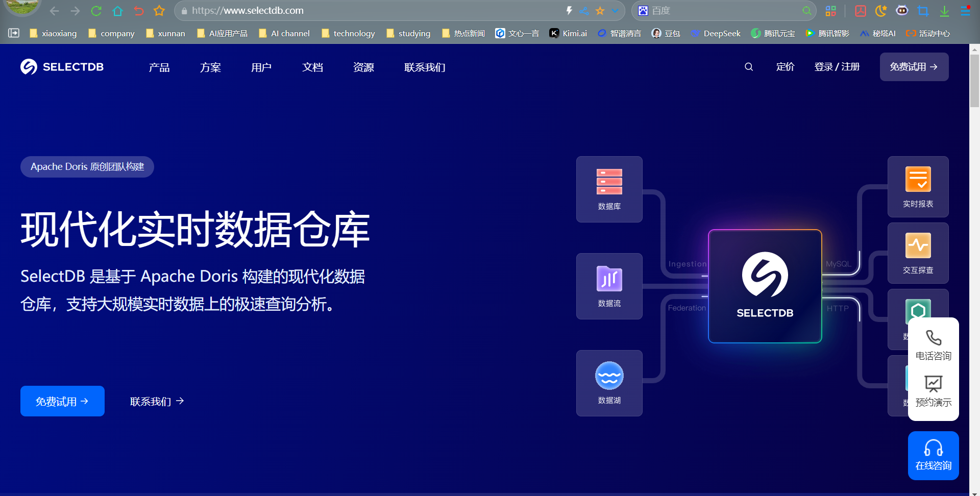Go forward to the next page
This screenshot has height=496, width=980.
pyautogui.click(x=75, y=11)
